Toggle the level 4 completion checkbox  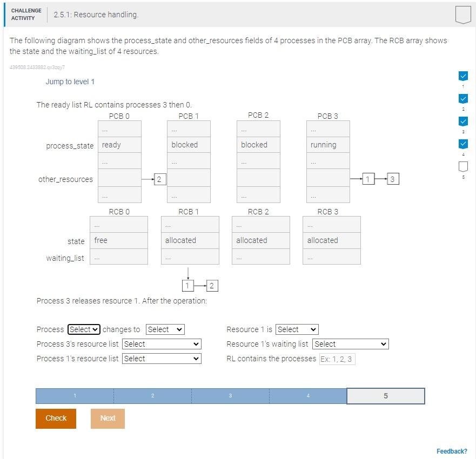coord(463,144)
